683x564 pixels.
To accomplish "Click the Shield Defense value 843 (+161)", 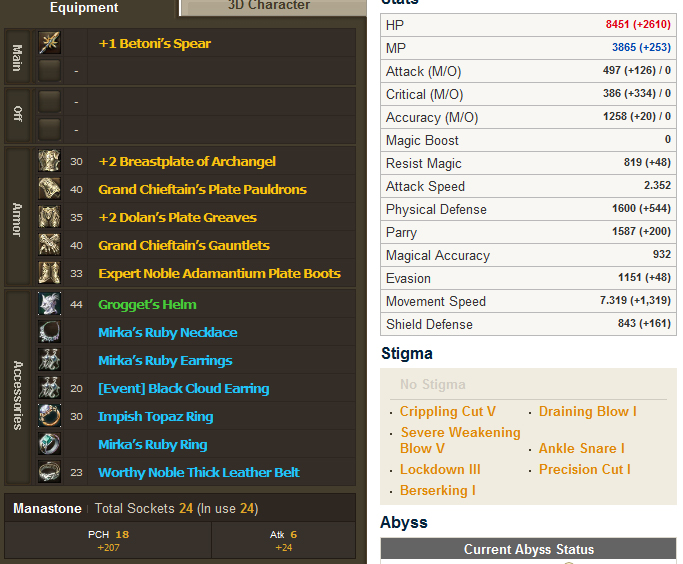I will pos(644,323).
